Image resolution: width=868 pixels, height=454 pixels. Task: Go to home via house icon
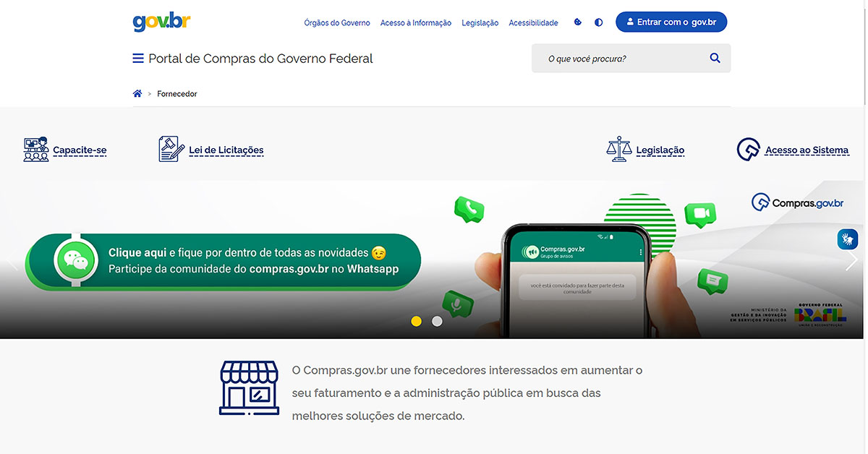point(137,94)
